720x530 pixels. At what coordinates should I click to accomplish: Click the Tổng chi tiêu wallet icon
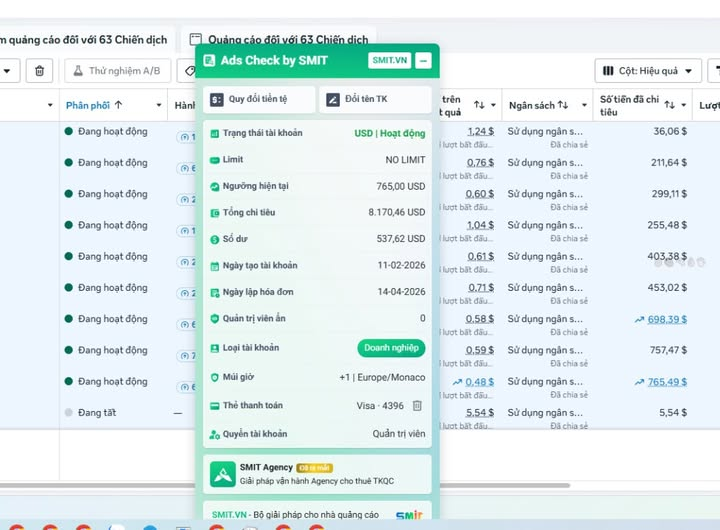pyautogui.click(x=214, y=213)
